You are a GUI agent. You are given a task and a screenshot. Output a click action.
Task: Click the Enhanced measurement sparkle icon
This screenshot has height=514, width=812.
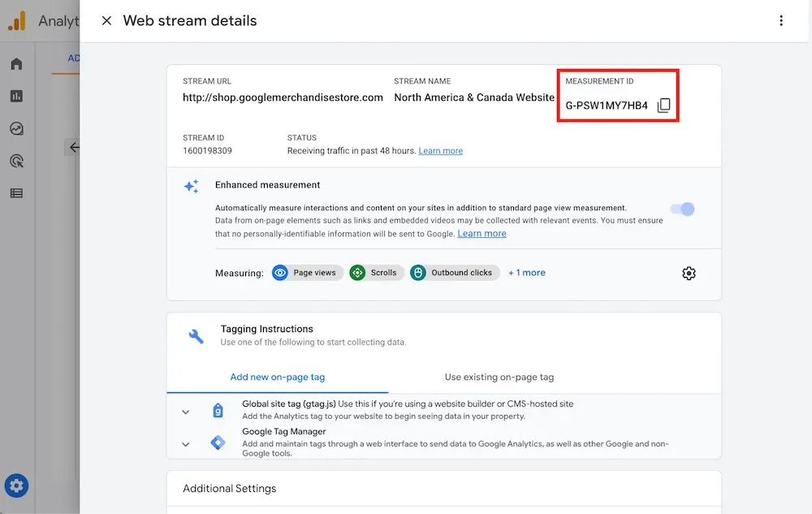(x=191, y=186)
